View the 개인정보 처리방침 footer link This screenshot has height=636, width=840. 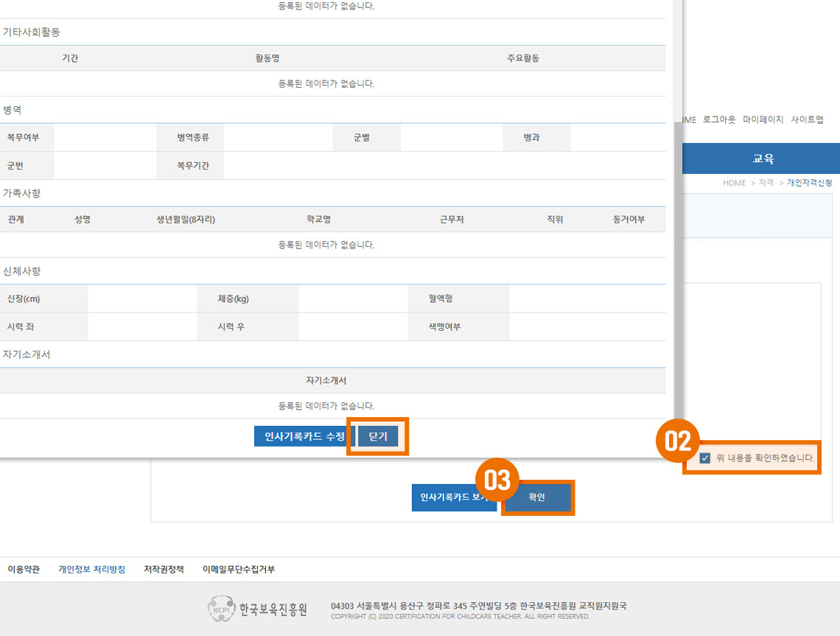point(91,570)
